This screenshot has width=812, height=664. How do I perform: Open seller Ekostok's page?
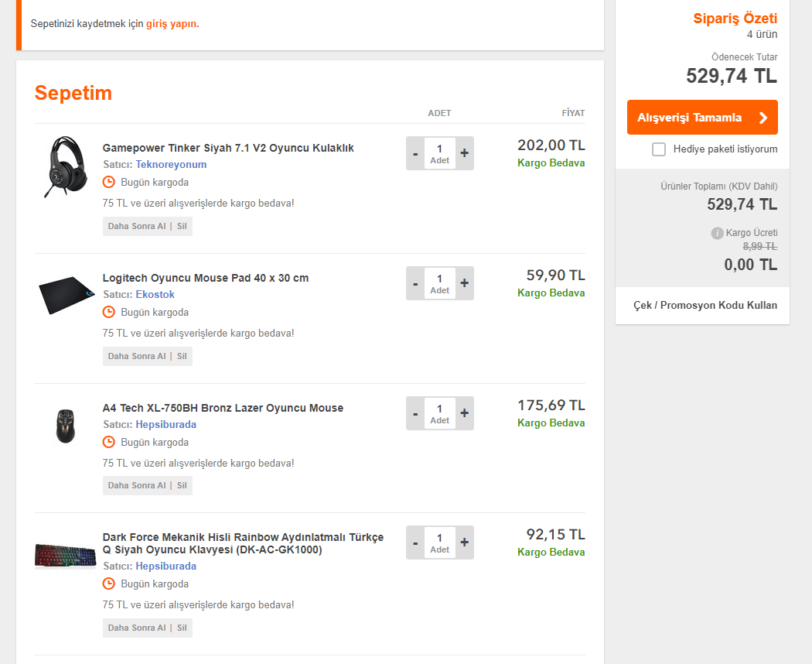coord(155,295)
